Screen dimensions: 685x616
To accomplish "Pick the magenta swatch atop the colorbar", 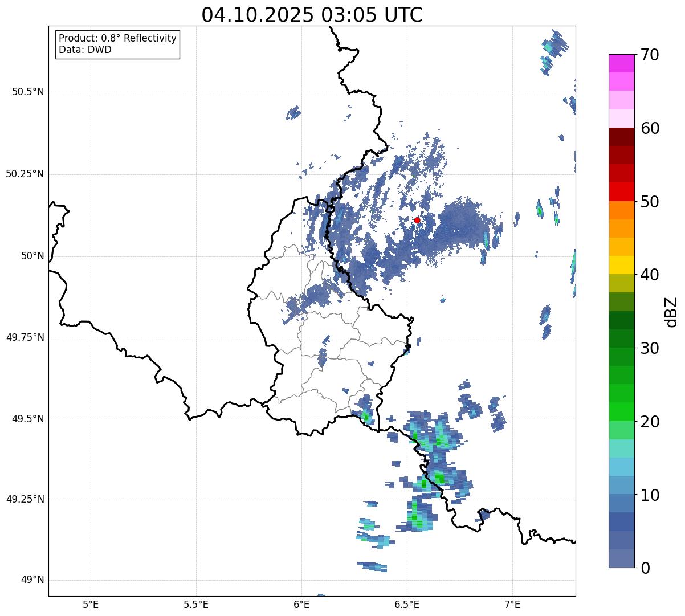I will [621, 63].
